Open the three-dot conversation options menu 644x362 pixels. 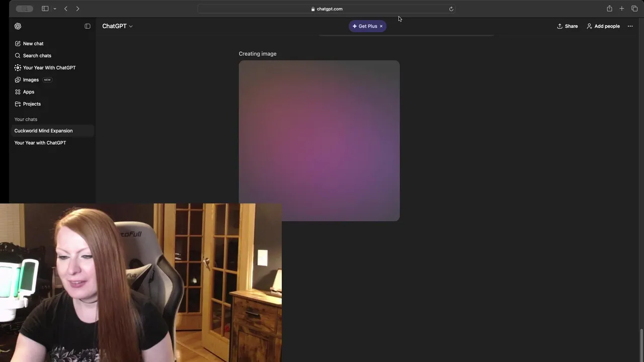(x=630, y=26)
